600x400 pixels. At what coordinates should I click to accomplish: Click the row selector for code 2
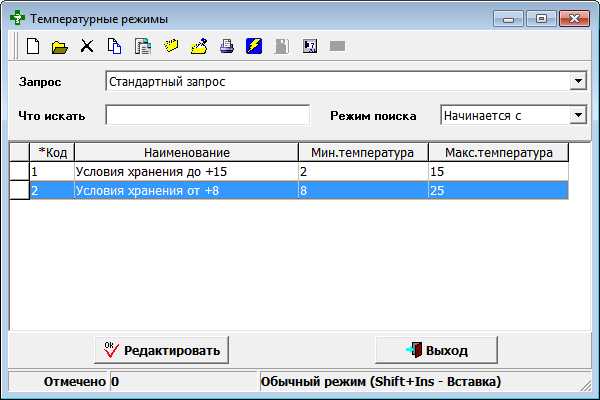click(x=20, y=190)
